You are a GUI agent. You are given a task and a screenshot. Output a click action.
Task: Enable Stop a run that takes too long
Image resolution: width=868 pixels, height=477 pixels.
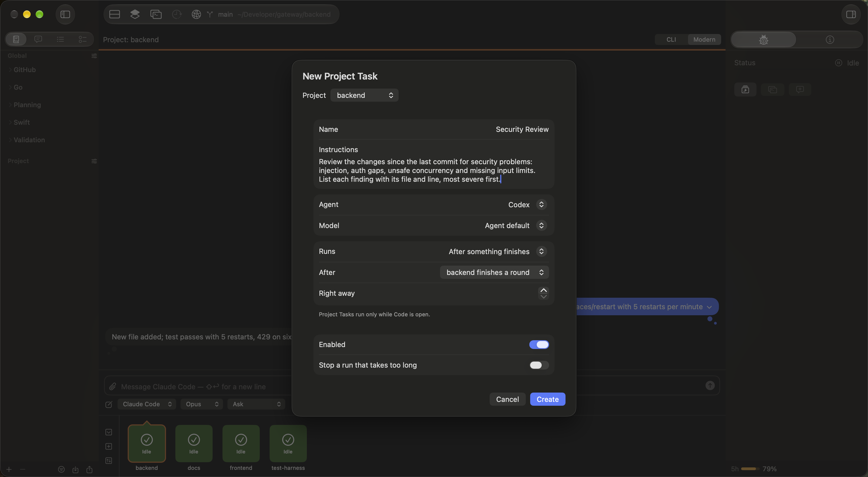tap(539, 365)
